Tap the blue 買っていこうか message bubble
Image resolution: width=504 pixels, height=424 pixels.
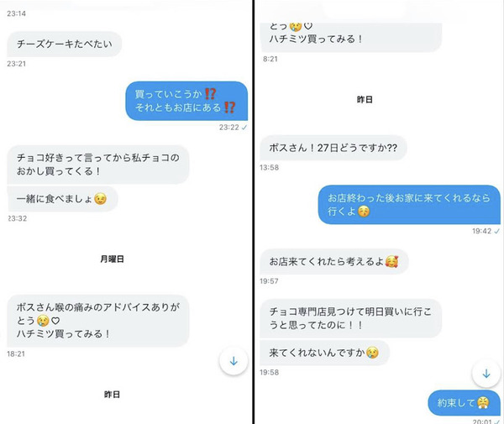(x=186, y=101)
